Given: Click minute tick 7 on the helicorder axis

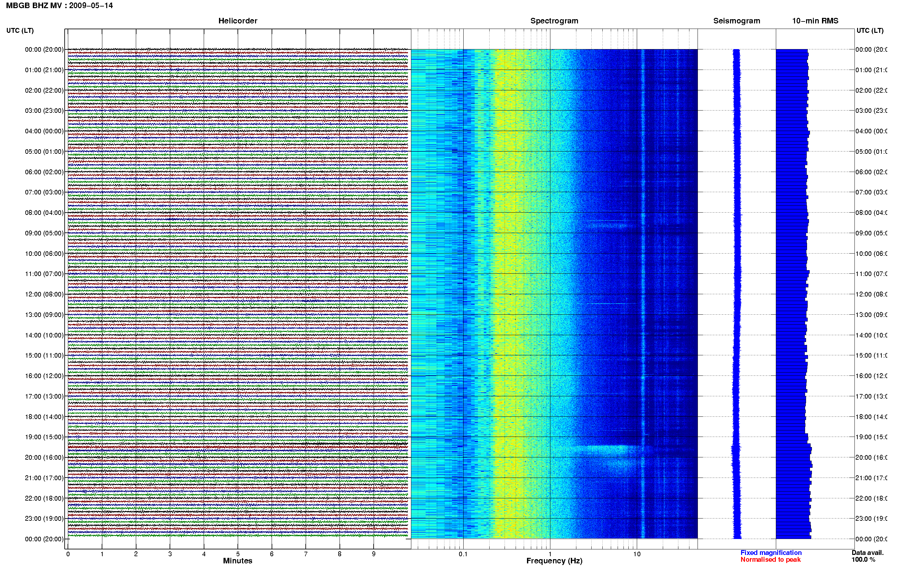Looking at the screenshot, I should 306,554.
